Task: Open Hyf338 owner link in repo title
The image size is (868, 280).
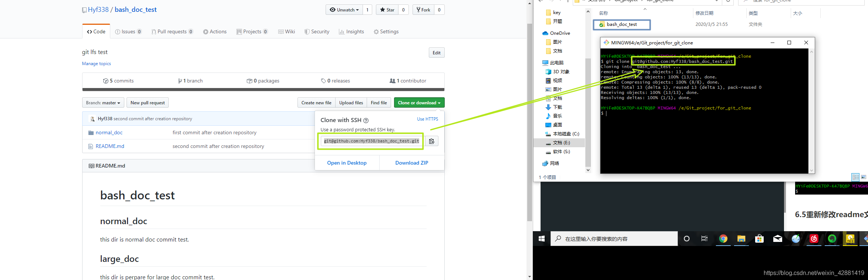Action: [x=98, y=10]
